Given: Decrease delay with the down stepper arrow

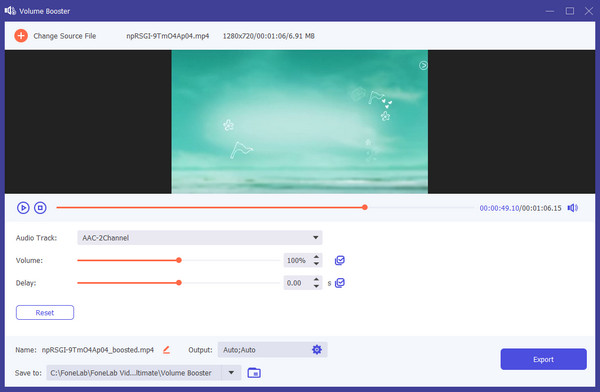Looking at the screenshot, I should [316, 286].
